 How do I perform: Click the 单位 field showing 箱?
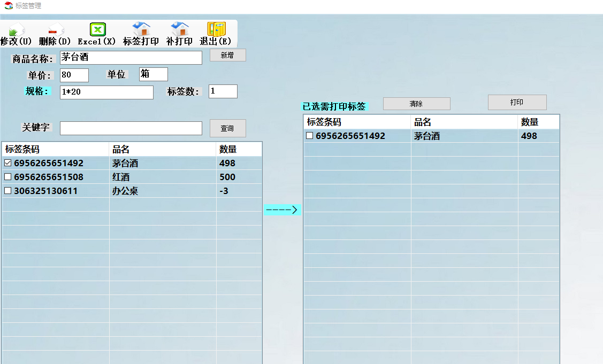point(154,74)
